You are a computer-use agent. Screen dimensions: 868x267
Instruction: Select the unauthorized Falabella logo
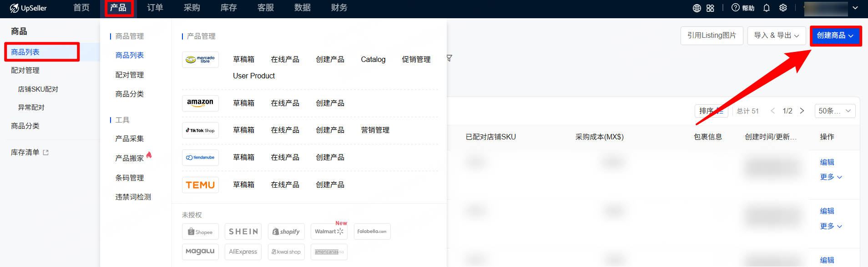click(372, 231)
